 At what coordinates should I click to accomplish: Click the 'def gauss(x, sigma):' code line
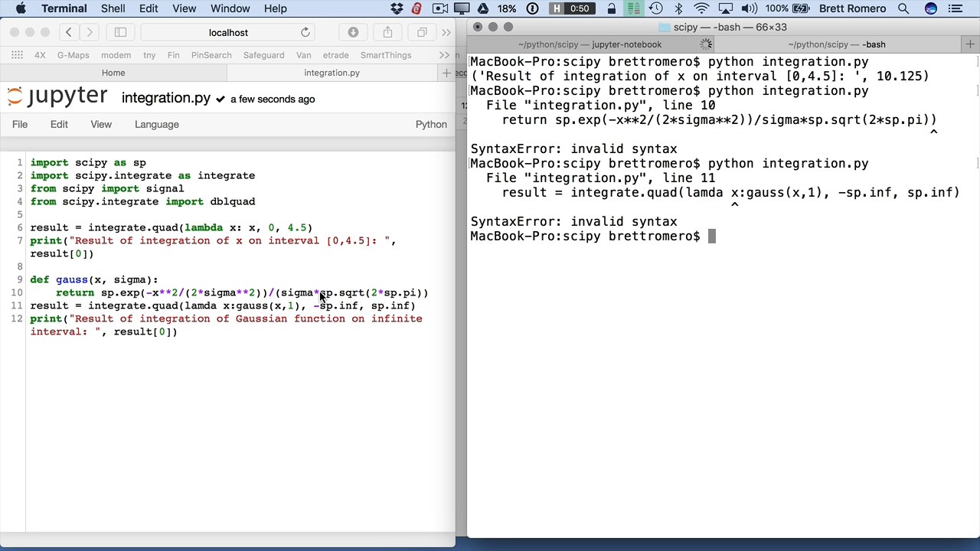[94, 279]
